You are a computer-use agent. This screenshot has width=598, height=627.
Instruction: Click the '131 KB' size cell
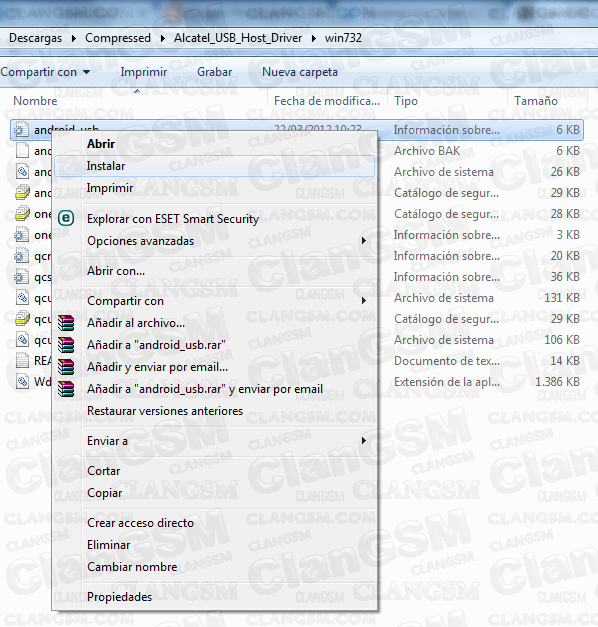tap(562, 298)
